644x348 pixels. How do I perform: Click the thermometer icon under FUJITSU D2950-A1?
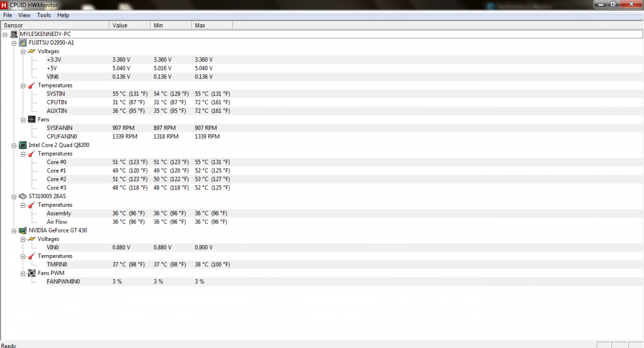pyautogui.click(x=32, y=85)
